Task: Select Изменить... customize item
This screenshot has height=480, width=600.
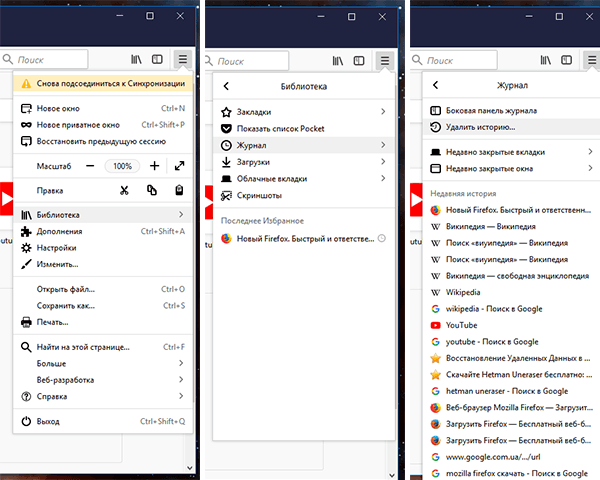Action: point(103,264)
